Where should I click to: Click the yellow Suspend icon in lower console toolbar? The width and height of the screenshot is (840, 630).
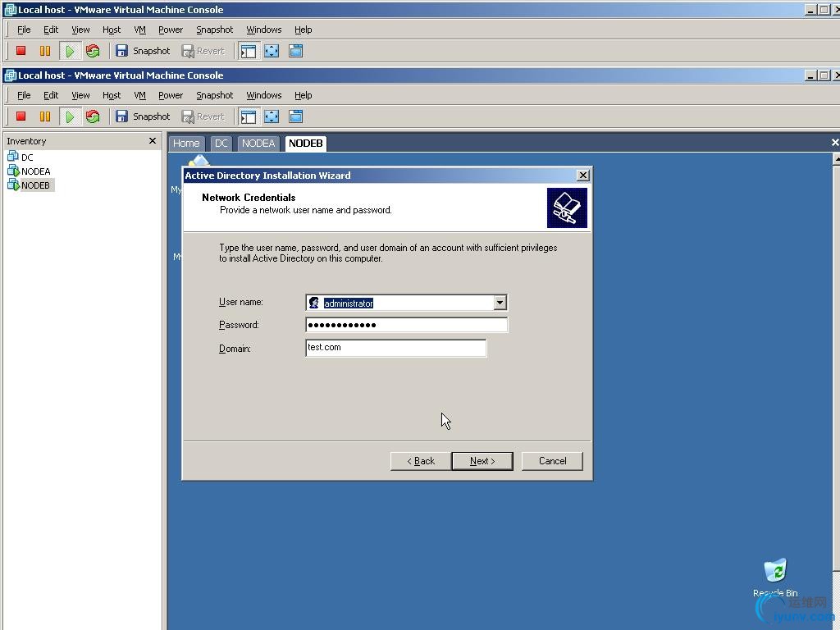45,116
